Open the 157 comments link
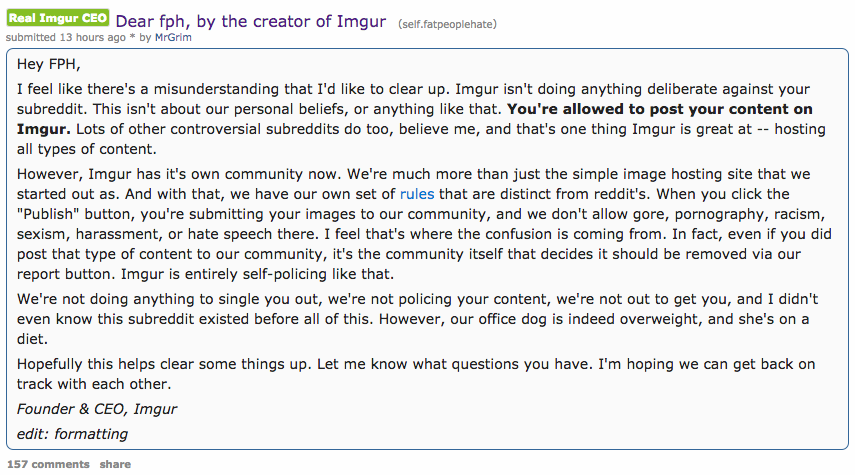Screen dimensions: 855x475 (x=47, y=464)
